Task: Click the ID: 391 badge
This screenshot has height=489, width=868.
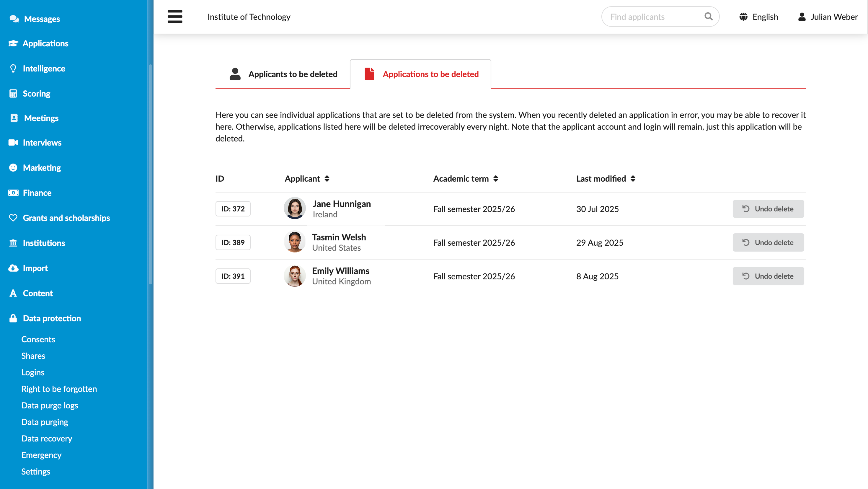Action: coord(233,276)
